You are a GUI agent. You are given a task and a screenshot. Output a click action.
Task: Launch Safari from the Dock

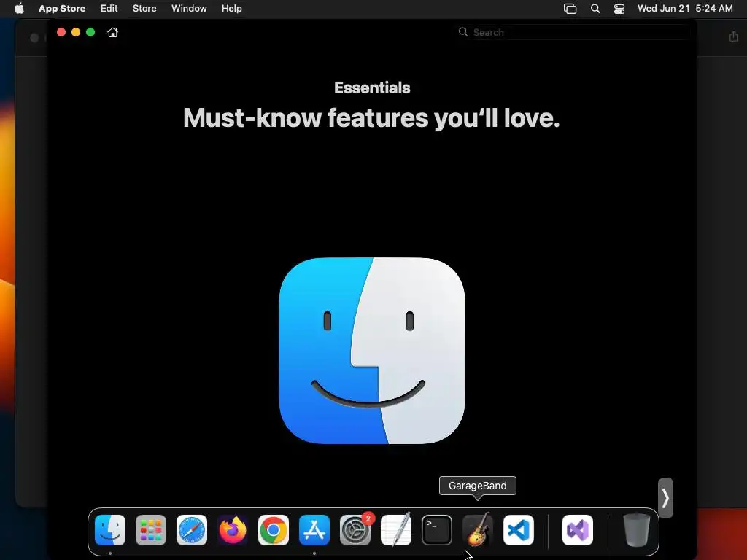click(192, 530)
